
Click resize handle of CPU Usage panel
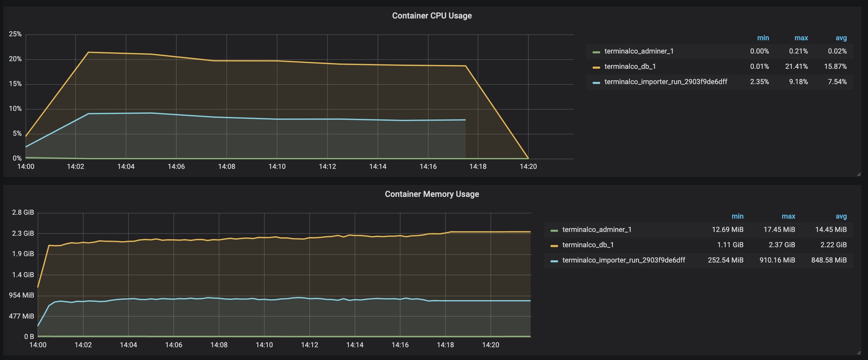pyautogui.click(x=858, y=174)
